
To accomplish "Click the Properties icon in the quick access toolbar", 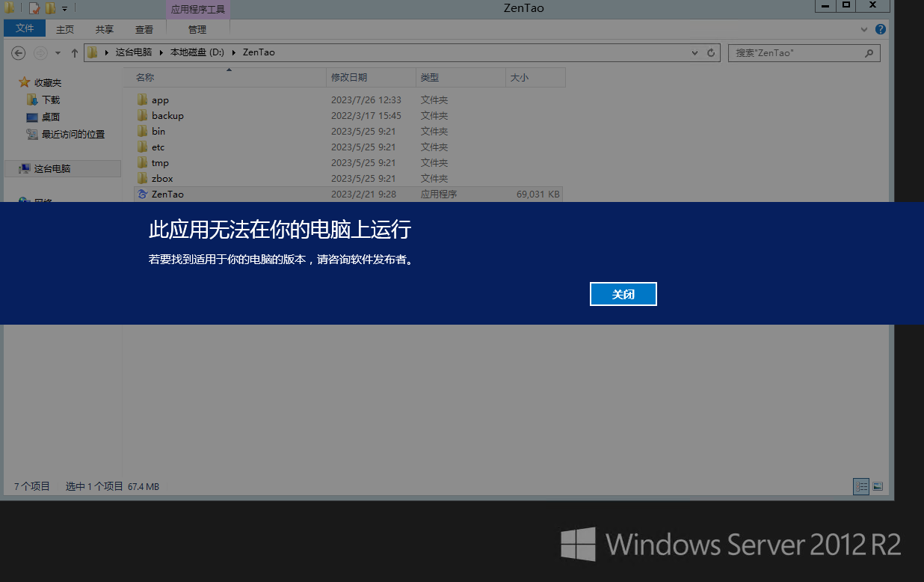I will [34, 8].
